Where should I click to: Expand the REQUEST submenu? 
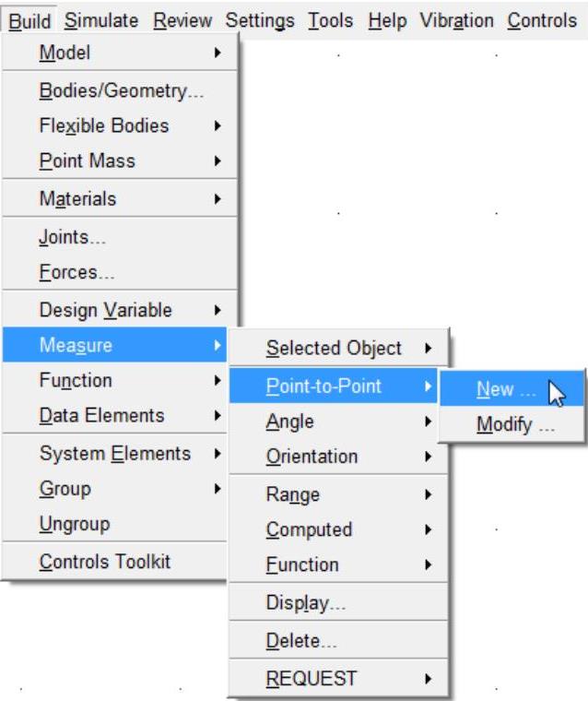coord(312,679)
